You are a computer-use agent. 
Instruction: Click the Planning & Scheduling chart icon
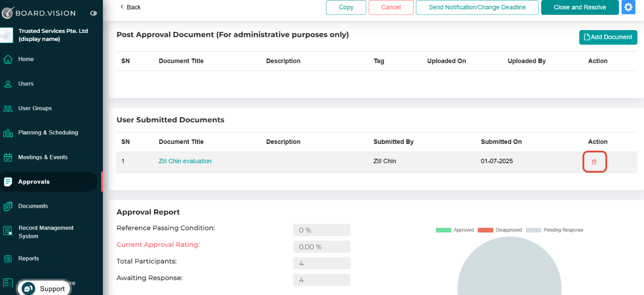(x=8, y=133)
